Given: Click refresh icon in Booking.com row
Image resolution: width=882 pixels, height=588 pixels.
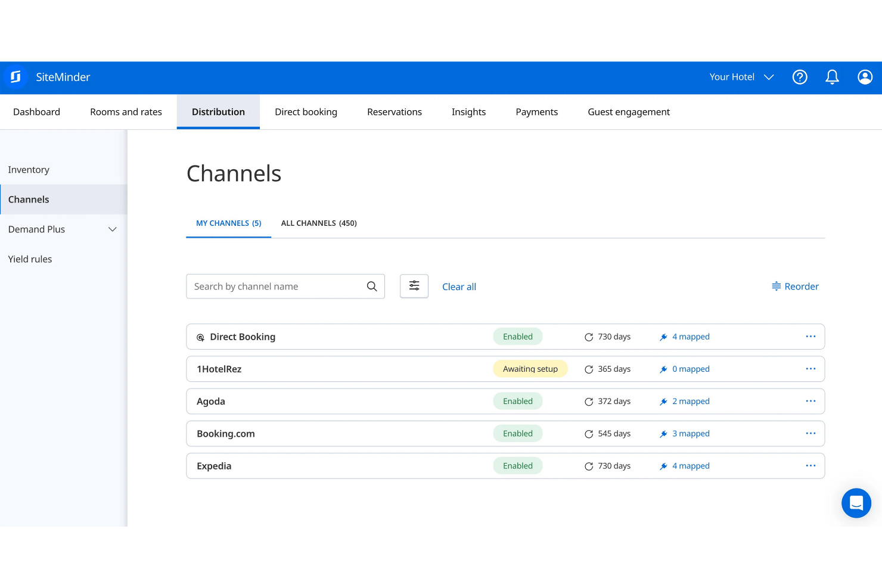Looking at the screenshot, I should pyautogui.click(x=589, y=434).
